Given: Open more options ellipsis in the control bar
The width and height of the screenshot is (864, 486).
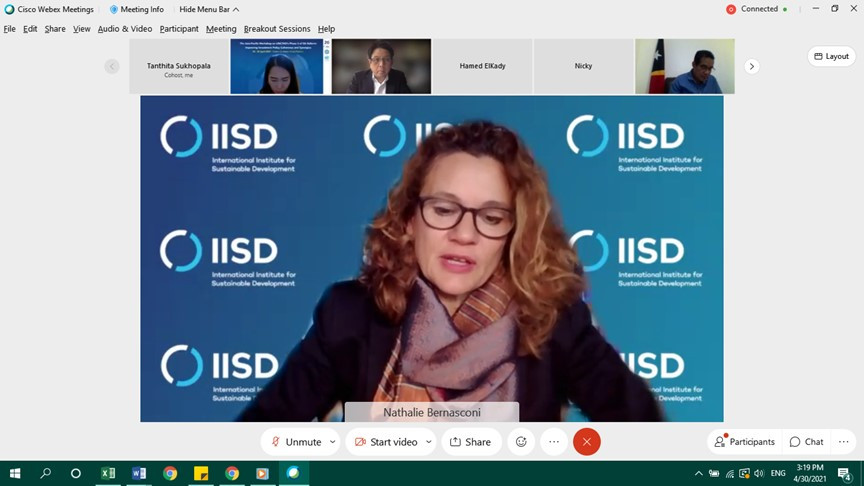Looking at the screenshot, I should click(x=554, y=442).
